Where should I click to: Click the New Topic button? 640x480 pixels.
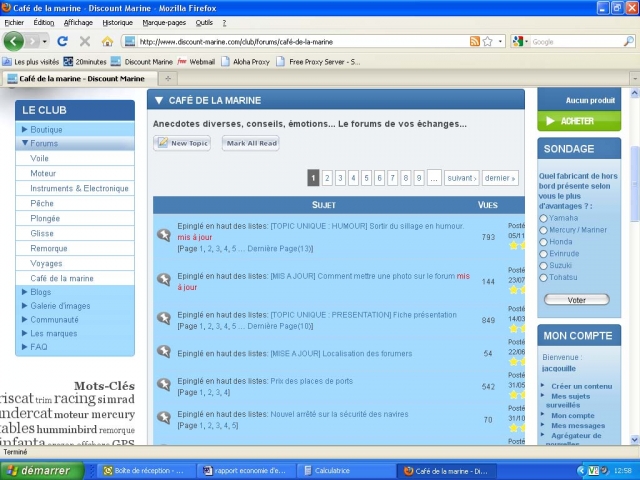coord(182,143)
